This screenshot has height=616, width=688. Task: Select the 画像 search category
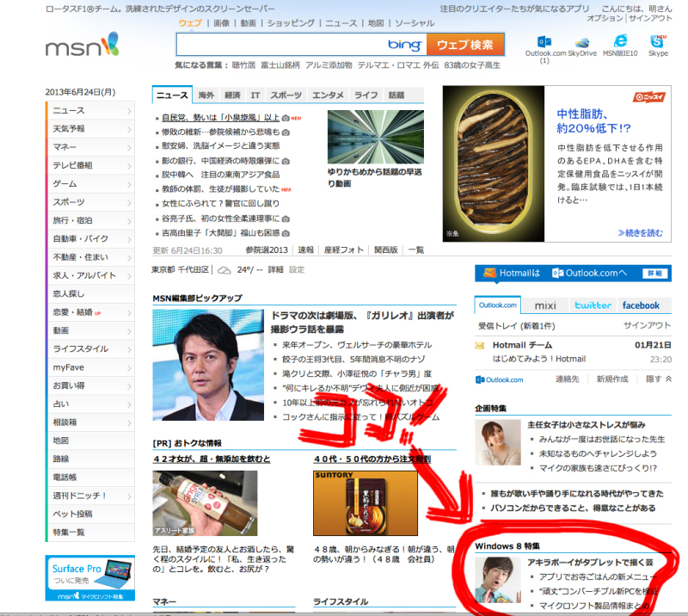(221, 23)
